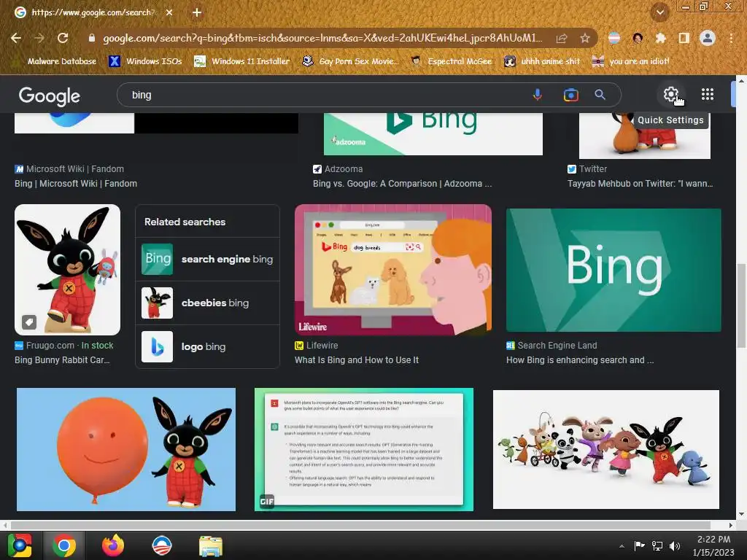Image resolution: width=747 pixels, height=560 pixels.
Task: Open the tab search dropdown arrow
Action: [x=659, y=12]
